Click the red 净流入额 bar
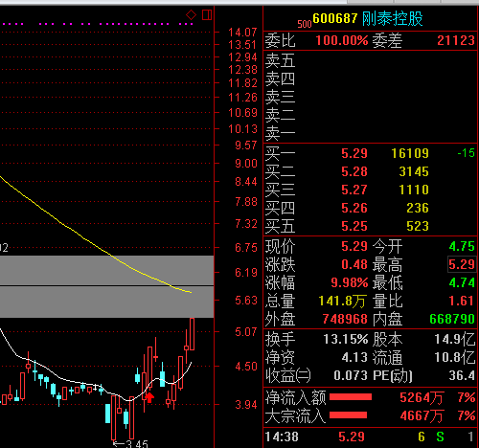This screenshot has width=479, height=448. click(351, 397)
